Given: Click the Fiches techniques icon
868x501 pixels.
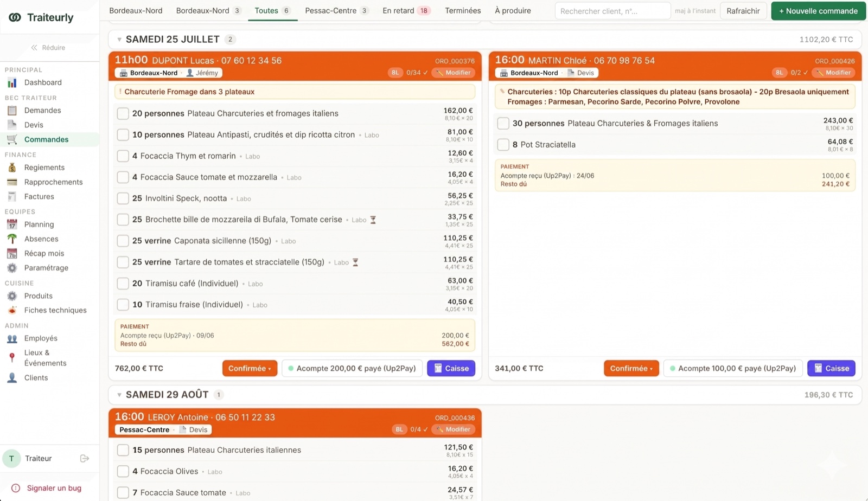Looking at the screenshot, I should coord(12,311).
